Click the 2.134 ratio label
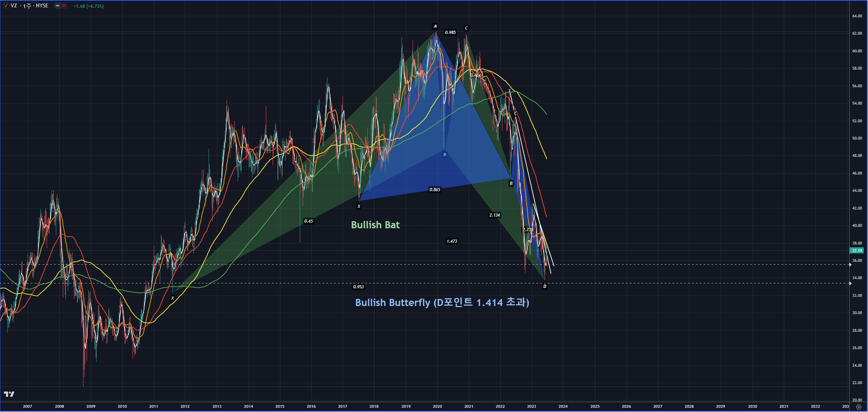This screenshot has height=412, width=868. pyautogui.click(x=494, y=215)
